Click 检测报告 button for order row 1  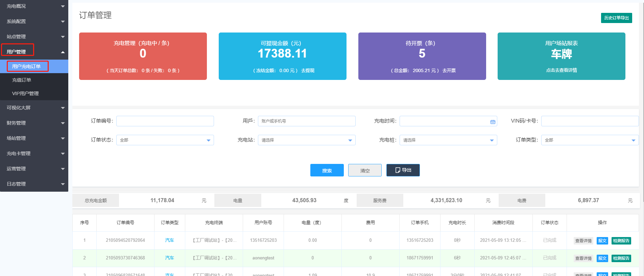[621, 241]
